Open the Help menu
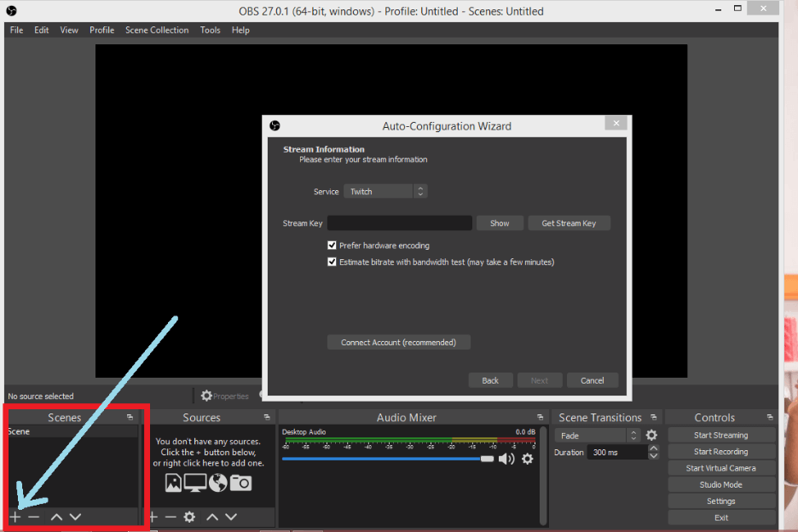Viewport: 798px width, 532px height. pos(240,30)
